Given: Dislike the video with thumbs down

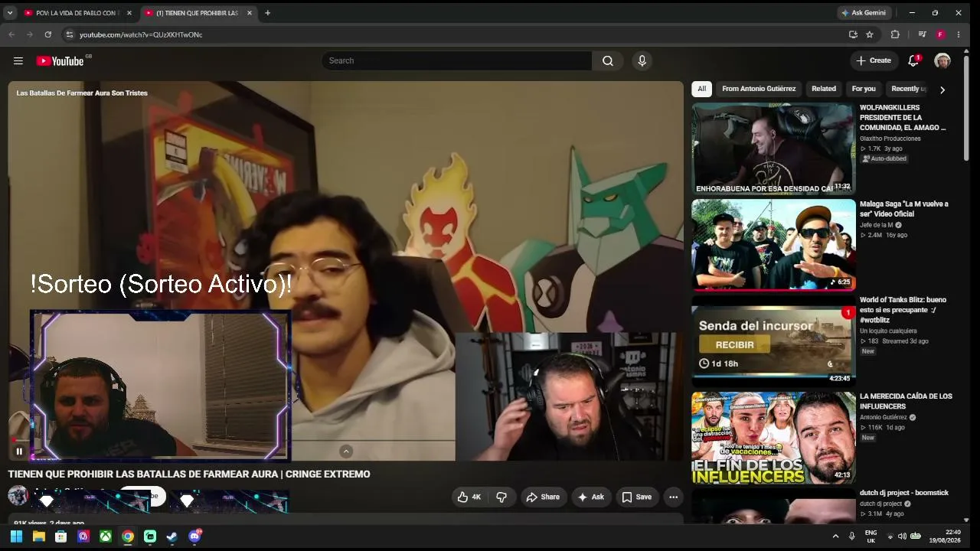Looking at the screenshot, I should (x=501, y=497).
